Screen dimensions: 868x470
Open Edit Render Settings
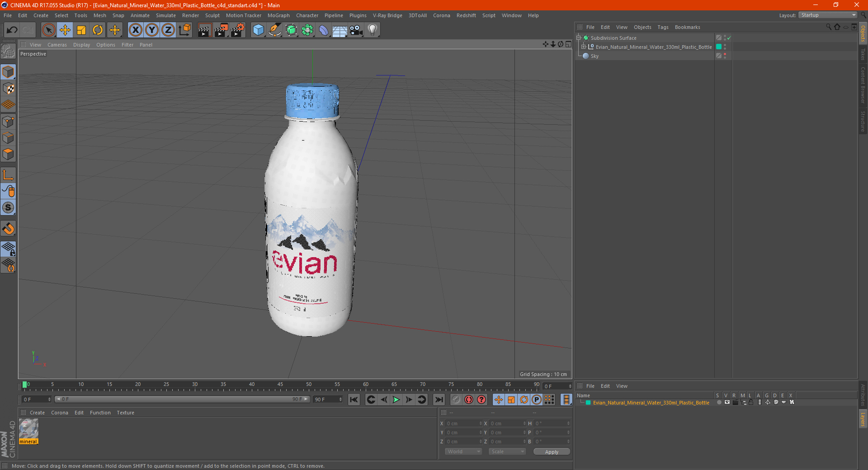pyautogui.click(x=238, y=30)
